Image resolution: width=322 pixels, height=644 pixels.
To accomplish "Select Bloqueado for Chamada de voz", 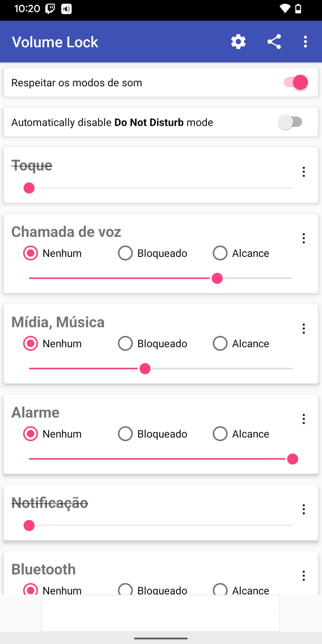I will pyautogui.click(x=125, y=253).
